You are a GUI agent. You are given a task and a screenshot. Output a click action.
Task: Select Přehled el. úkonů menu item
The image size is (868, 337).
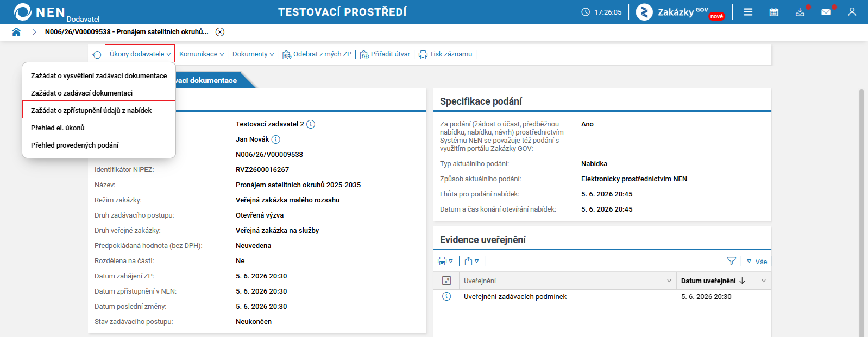click(99, 128)
